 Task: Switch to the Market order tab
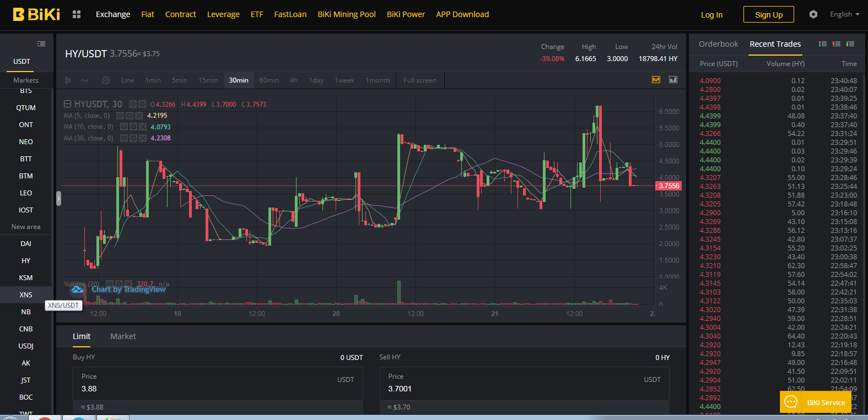coord(123,336)
